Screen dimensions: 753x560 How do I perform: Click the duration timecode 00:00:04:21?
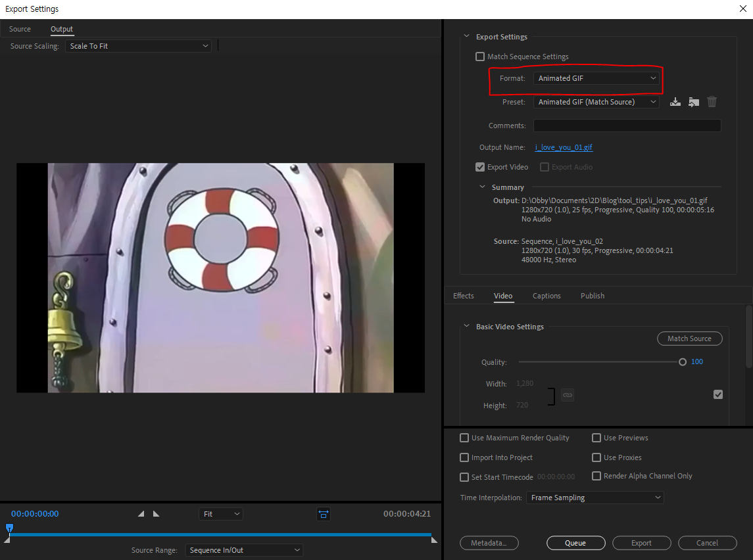point(407,514)
